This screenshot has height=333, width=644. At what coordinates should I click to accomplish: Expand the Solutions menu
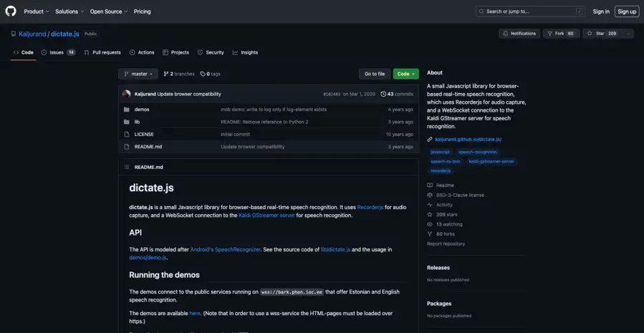click(x=69, y=11)
